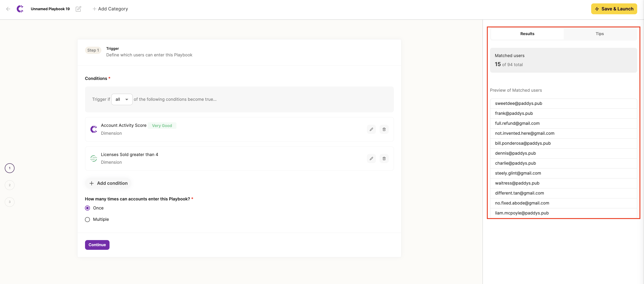The image size is (644, 284).
Task: Click Add Category link
Action: [x=110, y=9]
